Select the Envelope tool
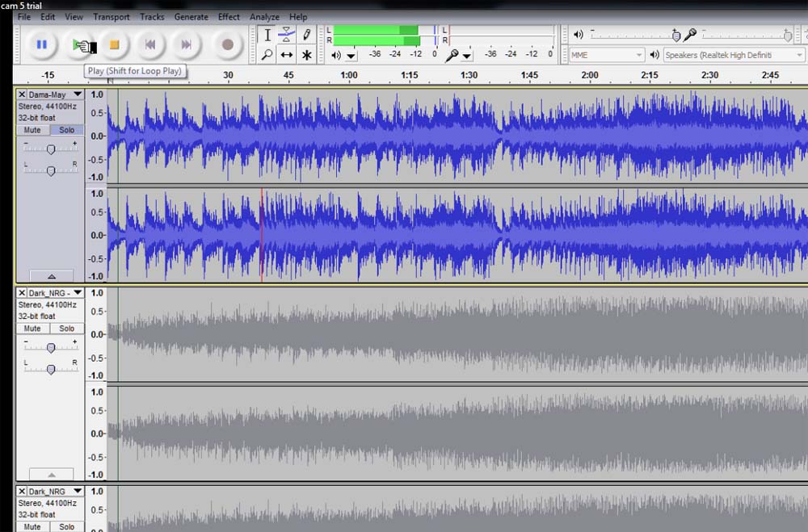Image resolution: width=808 pixels, height=532 pixels. 287,35
